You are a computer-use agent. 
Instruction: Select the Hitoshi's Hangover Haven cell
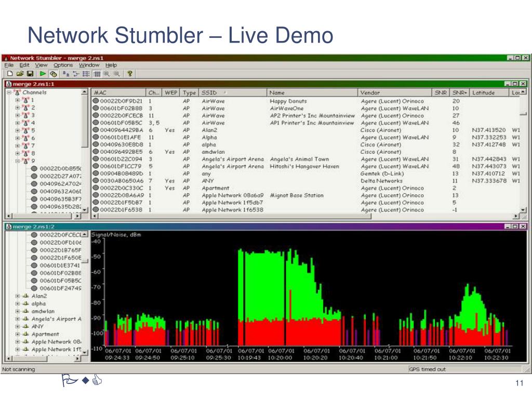click(304, 166)
